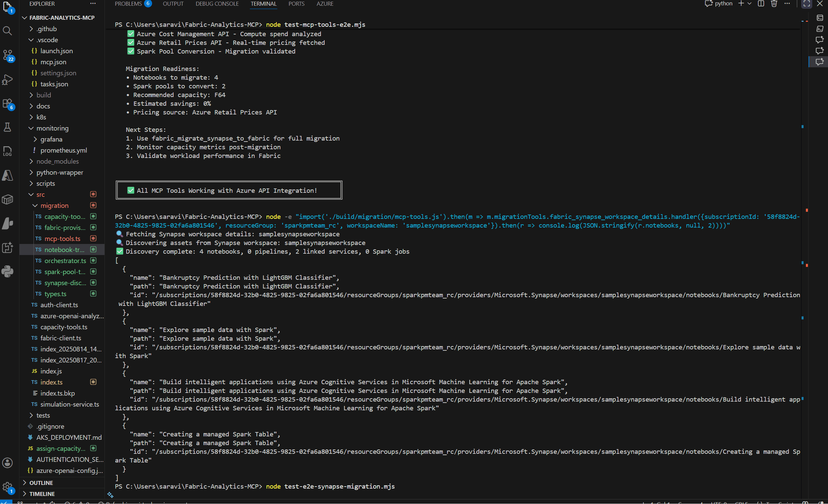Open Source Control with 22 pending changes

pyautogui.click(x=7, y=56)
